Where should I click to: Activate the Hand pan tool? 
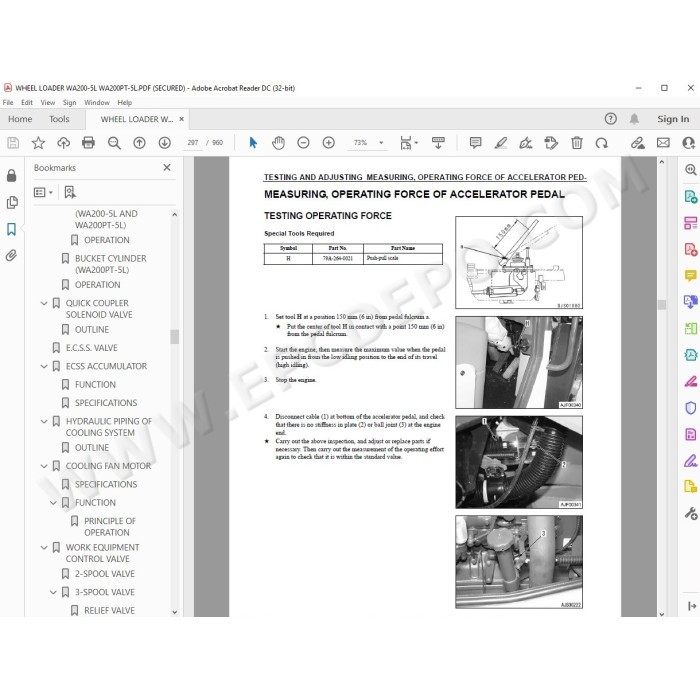click(278, 143)
